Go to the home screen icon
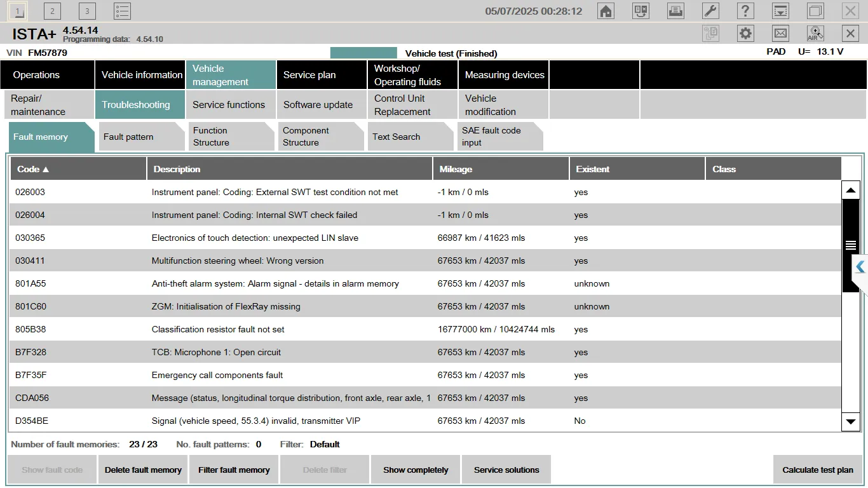This screenshot has height=488, width=868. 606,11
